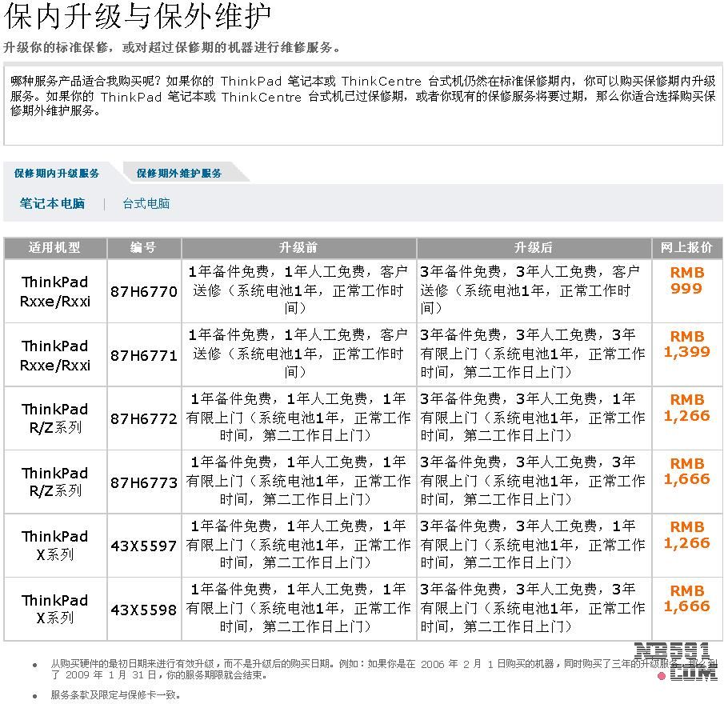Click RMB 1,666 price for 43X5598
This screenshot has width=728, height=704.
687,598
